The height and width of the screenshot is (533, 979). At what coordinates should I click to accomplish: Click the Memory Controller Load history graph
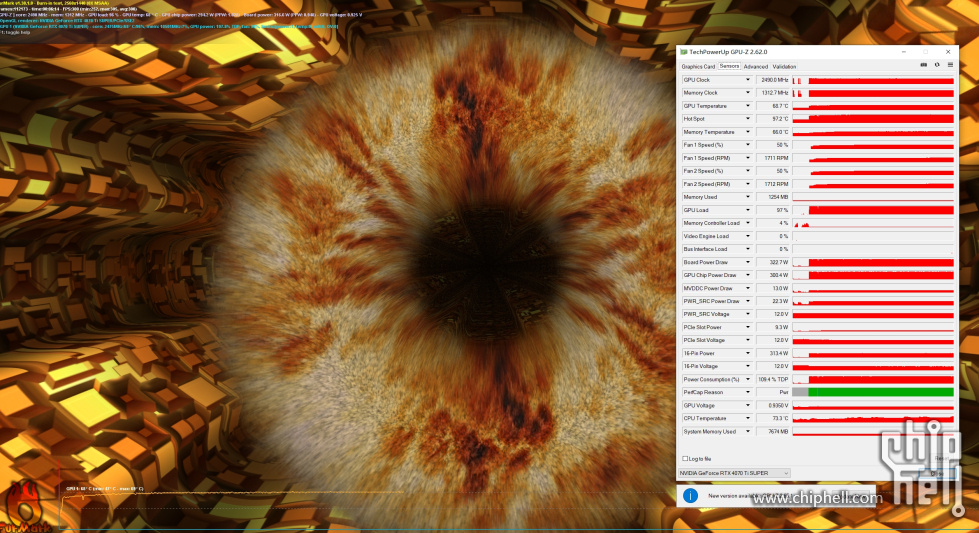pos(873,223)
